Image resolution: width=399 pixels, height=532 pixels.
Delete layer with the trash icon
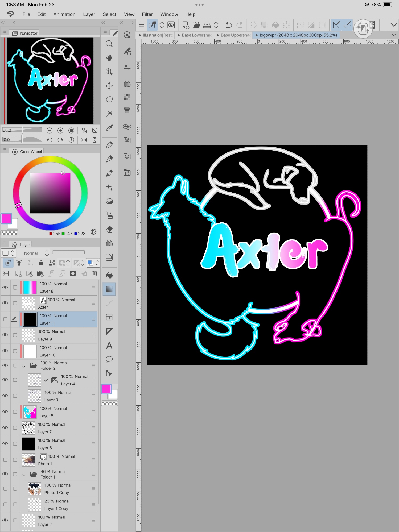pos(94,273)
